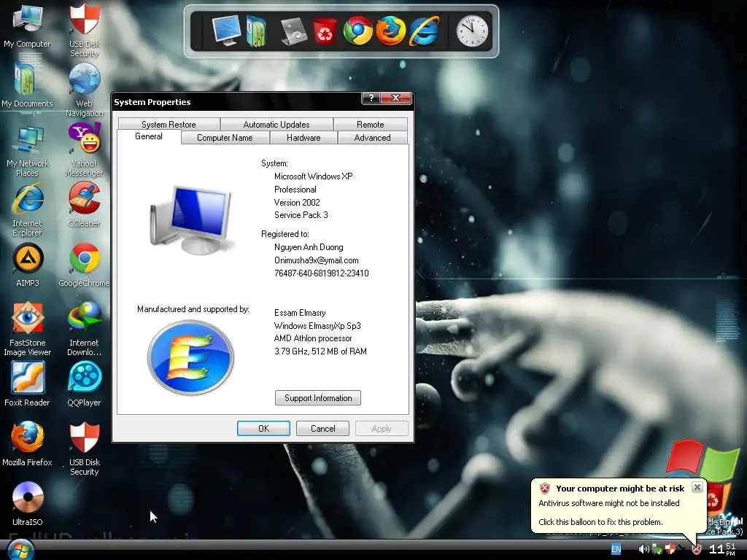This screenshot has width=747, height=560.
Task: Launch Internet Explorer from the top dock
Action: (424, 31)
